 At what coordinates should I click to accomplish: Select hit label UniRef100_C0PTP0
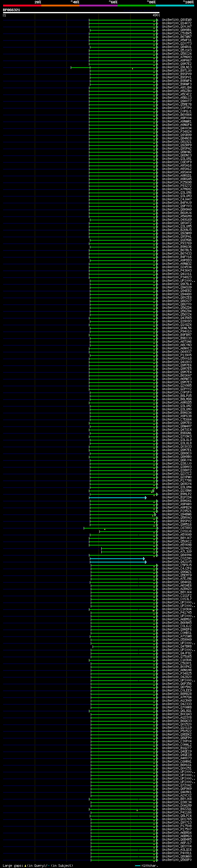point(177,108)
